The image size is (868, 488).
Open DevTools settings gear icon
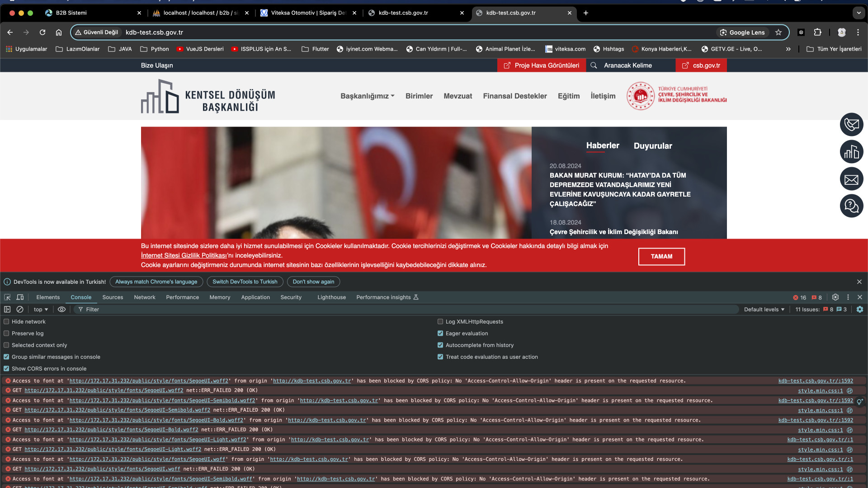click(x=835, y=297)
